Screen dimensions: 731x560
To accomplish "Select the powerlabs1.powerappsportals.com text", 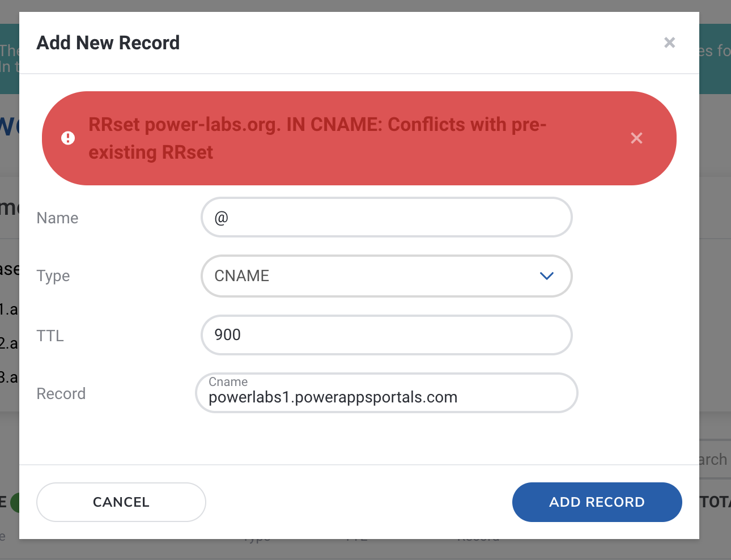I will tap(333, 397).
